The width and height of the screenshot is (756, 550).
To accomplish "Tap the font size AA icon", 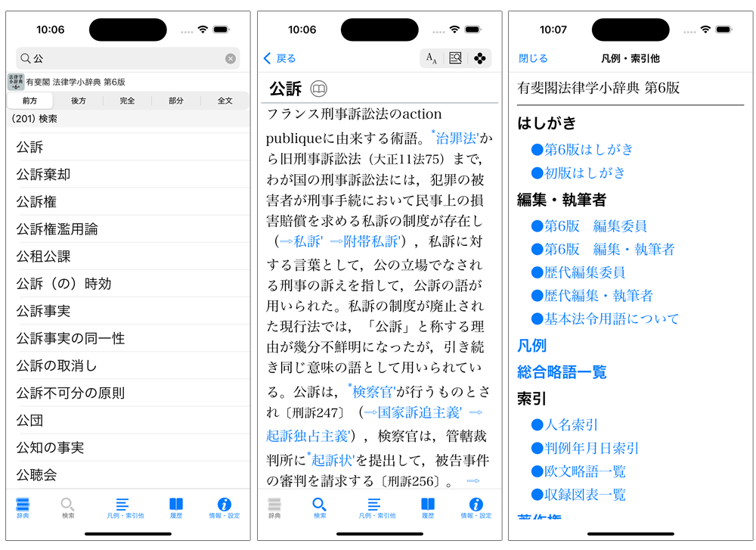I will coord(432,59).
